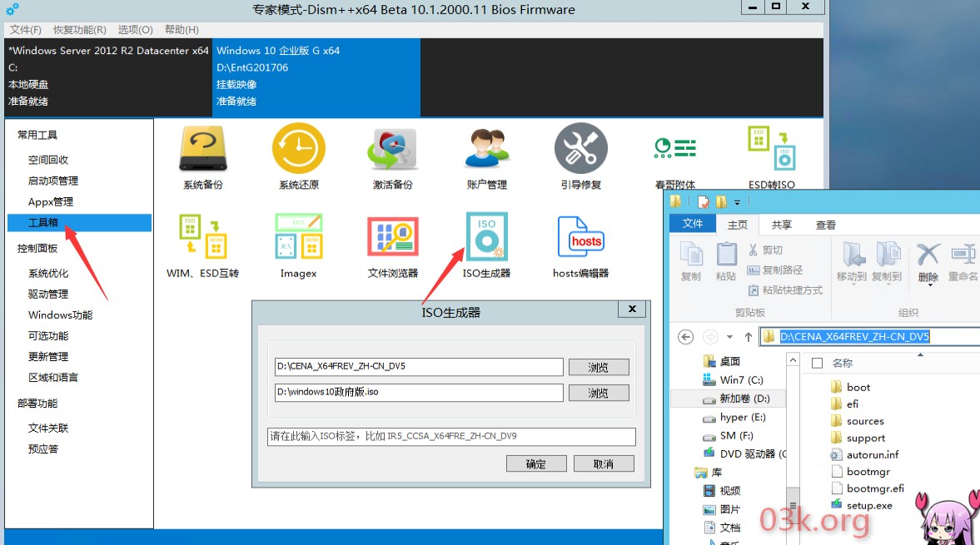Image resolution: width=980 pixels, height=545 pixels.
Task: Launch the Imagex tool
Action: click(299, 245)
